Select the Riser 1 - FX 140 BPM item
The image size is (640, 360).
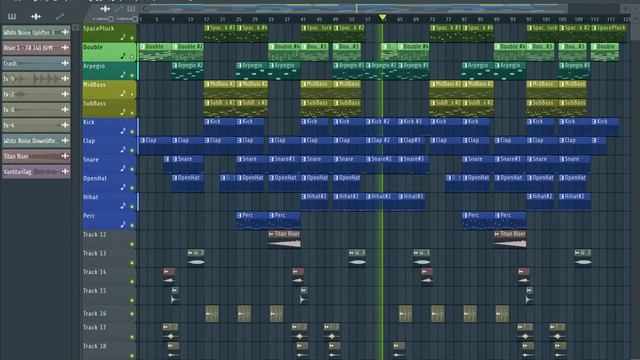[36, 47]
